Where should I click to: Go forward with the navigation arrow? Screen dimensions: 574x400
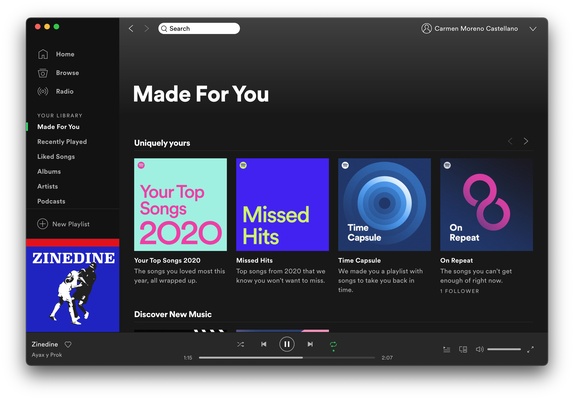click(146, 29)
